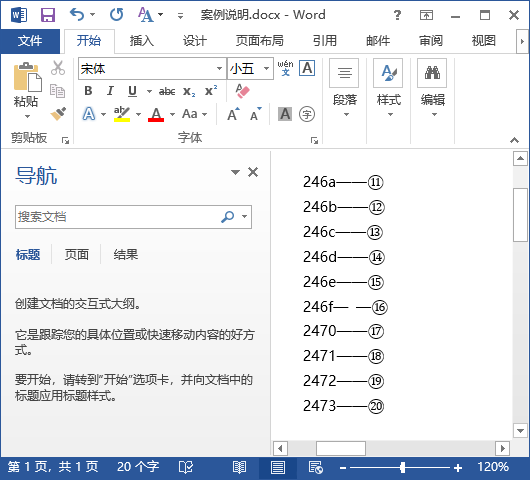The width and height of the screenshot is (530, 480).
Task: Expand the highlight color options arrow
Action: pos(138,114)
